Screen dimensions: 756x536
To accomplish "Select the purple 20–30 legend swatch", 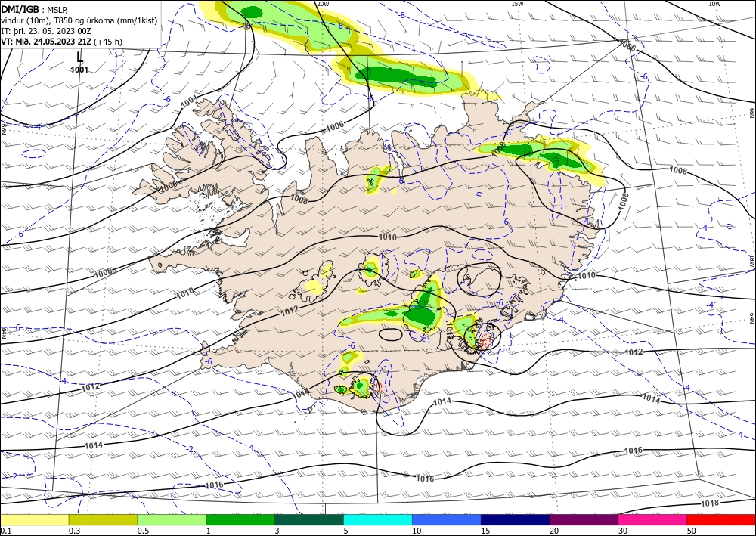I will click(x=584, y=519).
